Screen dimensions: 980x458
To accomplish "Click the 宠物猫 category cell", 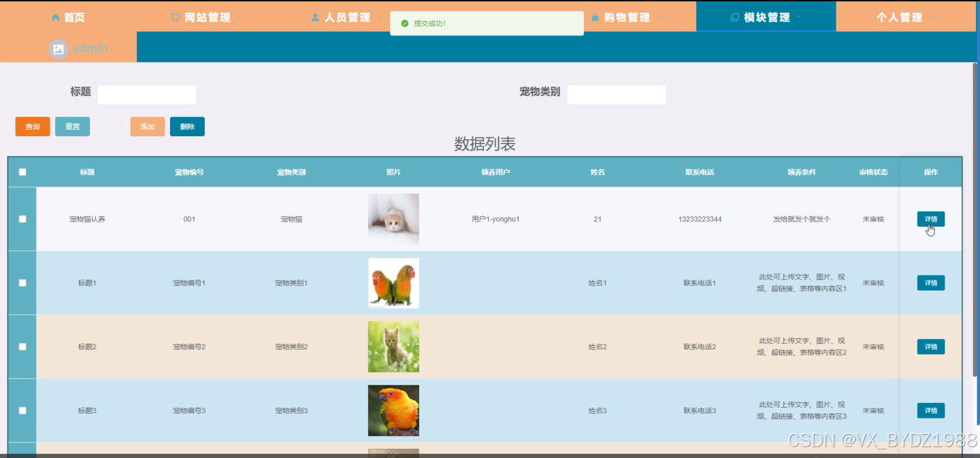I will click(x=291, y=219).
